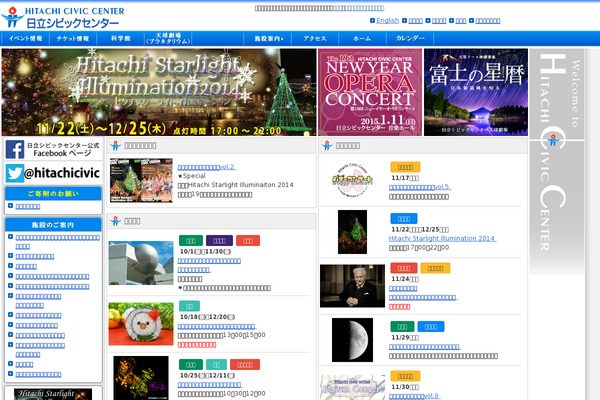The image size is (600, 400).
Task: Open the Twitter @hitachicivic bird icon
Action: [15, 173]
